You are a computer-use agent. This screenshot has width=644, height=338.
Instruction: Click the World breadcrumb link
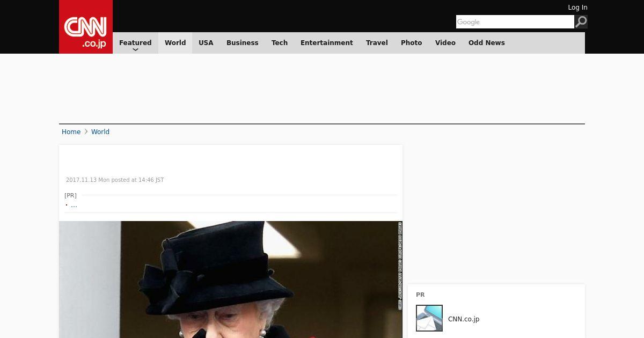click(100, 132)
